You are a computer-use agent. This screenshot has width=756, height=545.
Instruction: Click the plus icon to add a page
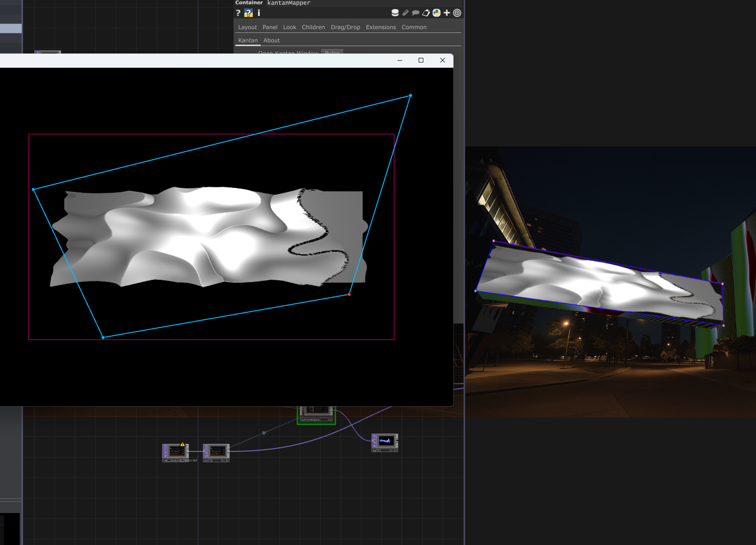click(x=446, y=13)
